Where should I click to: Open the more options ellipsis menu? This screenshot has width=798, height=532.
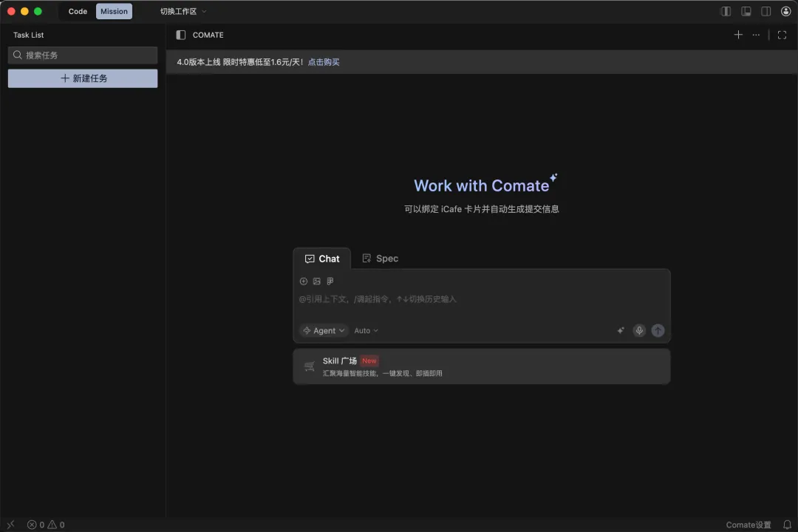coord(756,35)
